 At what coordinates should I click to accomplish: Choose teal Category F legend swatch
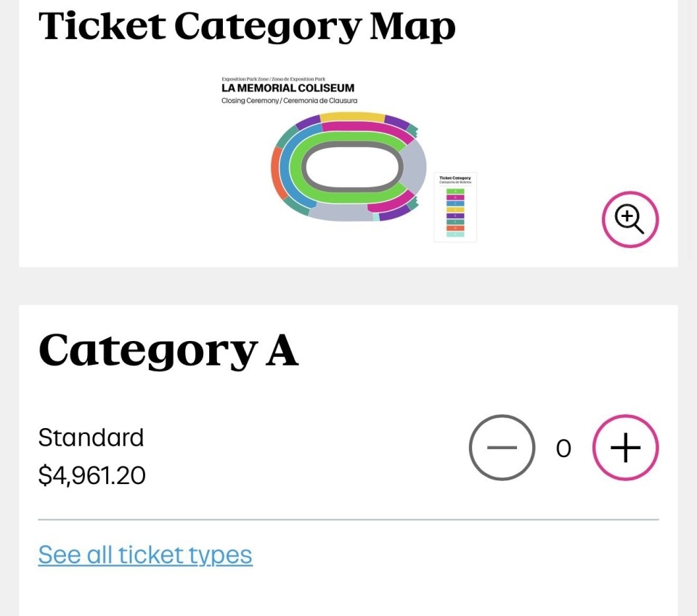pos(455,222)
